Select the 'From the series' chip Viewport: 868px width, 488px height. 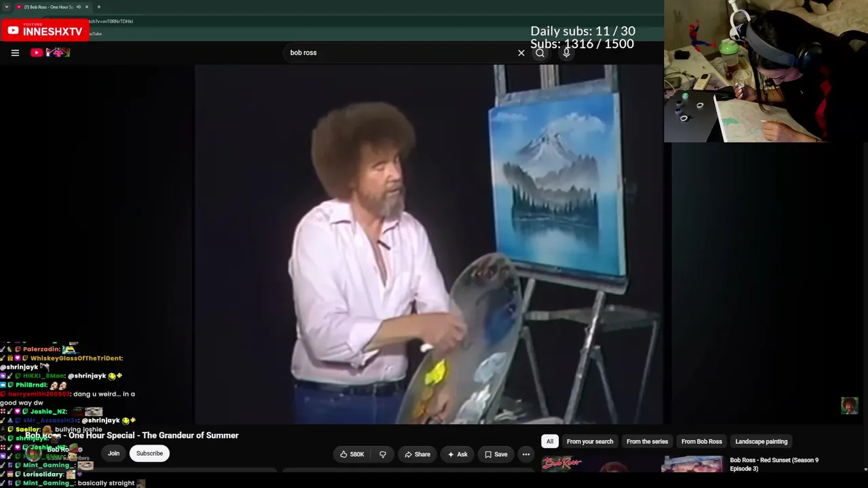pos(647,441)
